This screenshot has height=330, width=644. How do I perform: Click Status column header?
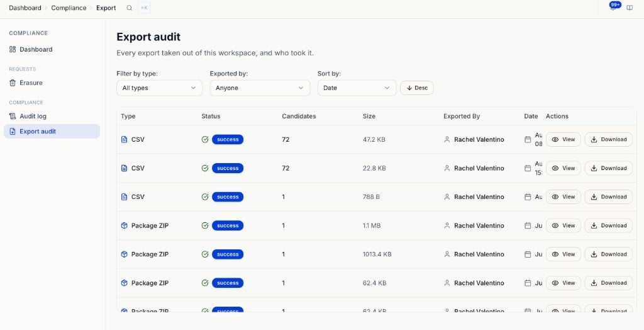pyautogui.click(x=211, y=117)
